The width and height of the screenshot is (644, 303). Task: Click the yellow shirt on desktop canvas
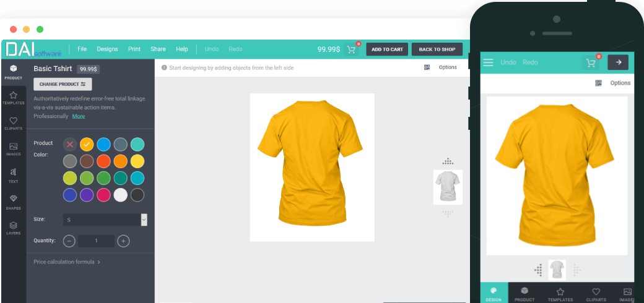(310, 163)
